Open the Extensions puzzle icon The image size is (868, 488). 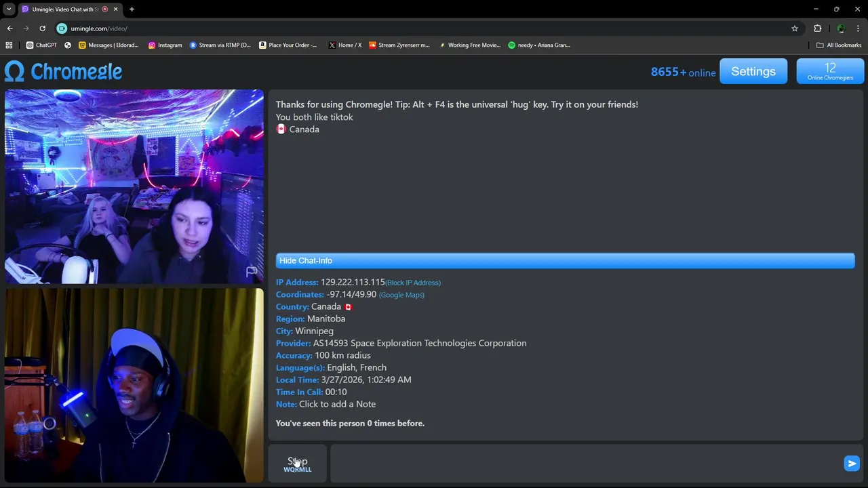tap(817, 28)
